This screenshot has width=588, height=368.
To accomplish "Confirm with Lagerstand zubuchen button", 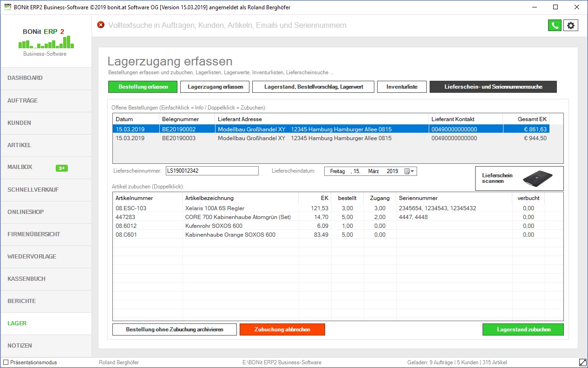I will pyautogui.click(x=523, y=329).
